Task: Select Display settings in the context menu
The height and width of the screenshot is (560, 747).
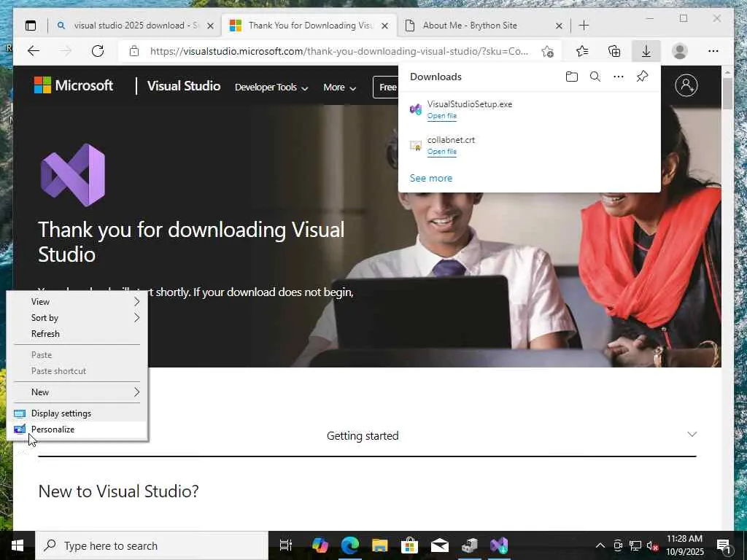Action: (x=79, y=413)
